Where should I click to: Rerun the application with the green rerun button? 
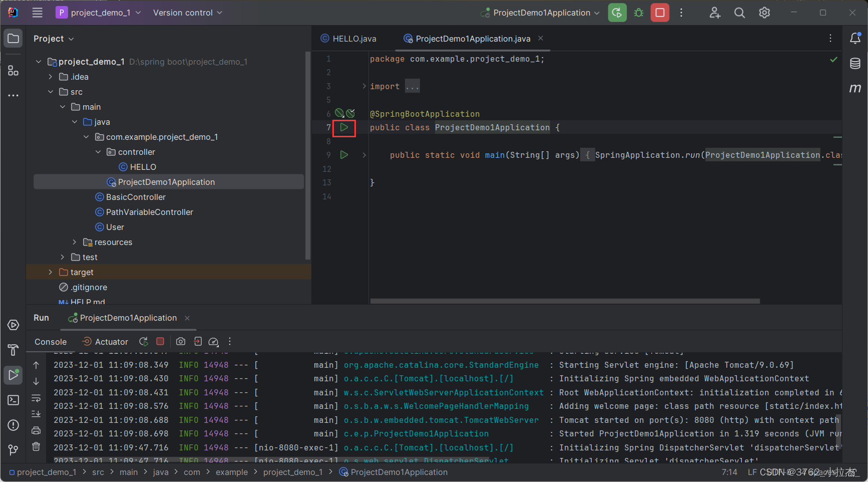coord(617,13)
